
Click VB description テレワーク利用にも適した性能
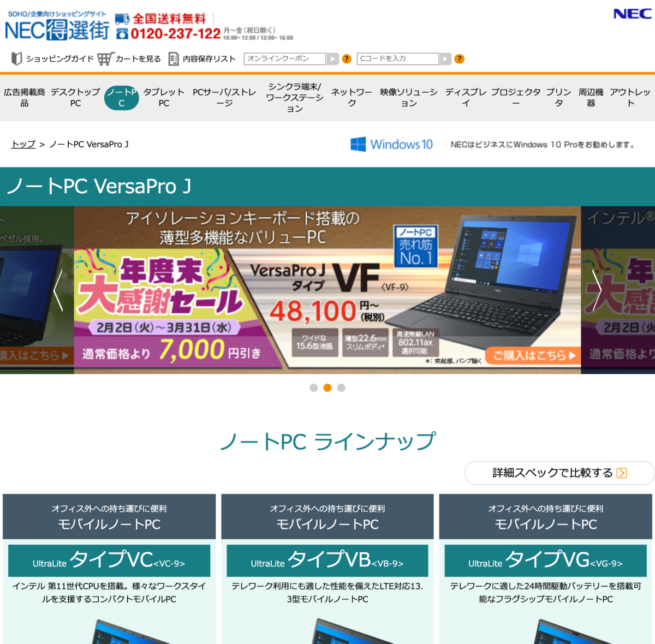tap(327, 592)
